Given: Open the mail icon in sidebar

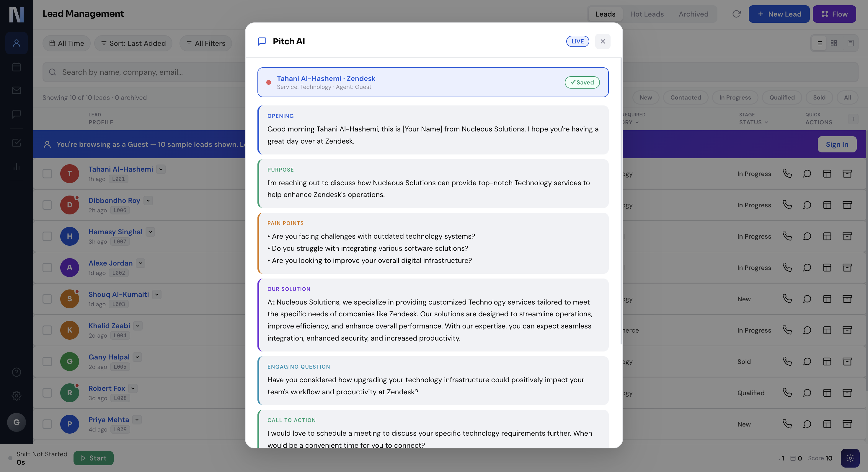Looking at the screenshot, I should click(x=16, y=90).
